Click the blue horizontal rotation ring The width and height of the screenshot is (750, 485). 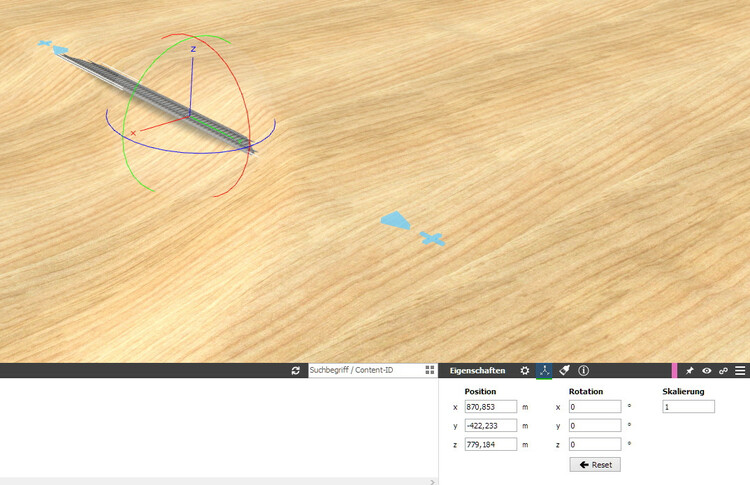tap(191, 153)
